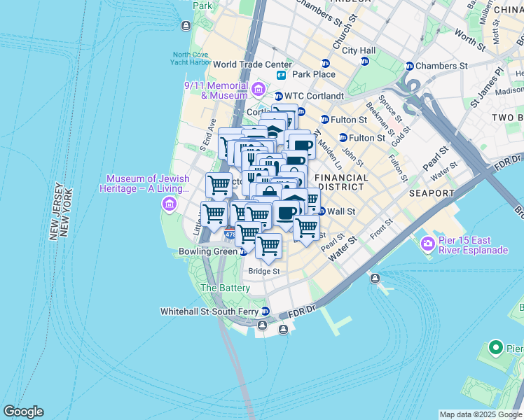Viewport: 524px width, 420px height.
Task: Select ferry terminal icon below Whitehall St-South Ferry
Action: pyautogui.click(x=262, y=325)
